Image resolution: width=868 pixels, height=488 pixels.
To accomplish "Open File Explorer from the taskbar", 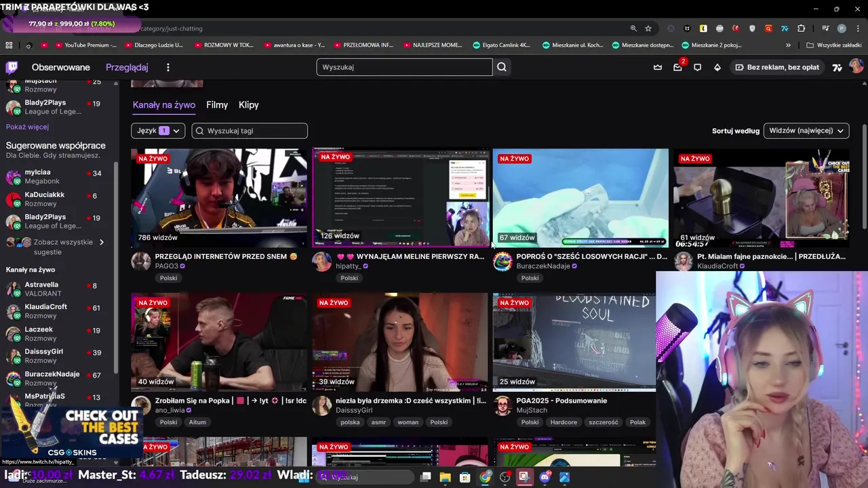I will coord(445,477).
